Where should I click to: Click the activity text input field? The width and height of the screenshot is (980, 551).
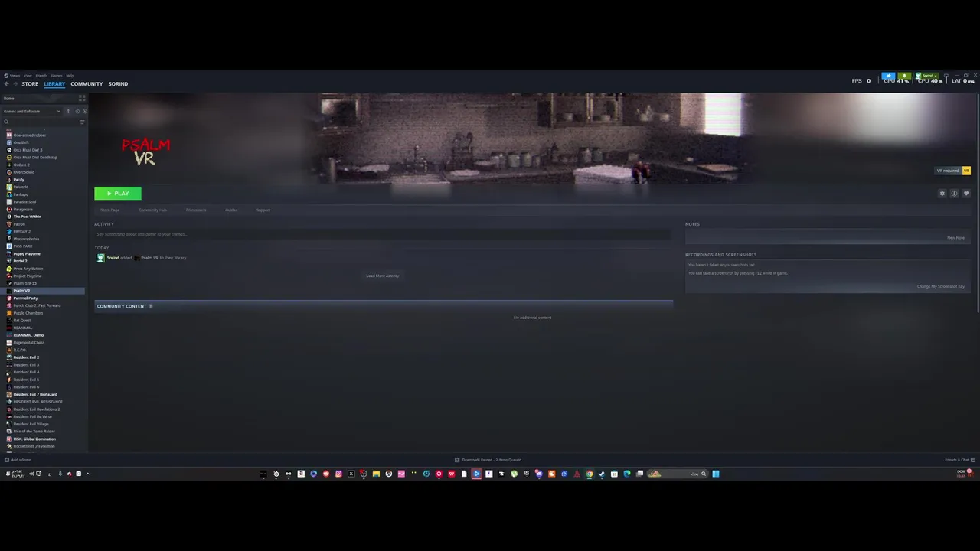click(383, 234)
